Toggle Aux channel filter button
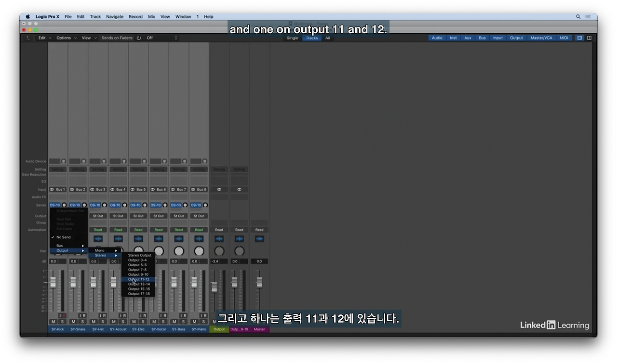This screenshot has height=364, width=617. click(468, 38)
